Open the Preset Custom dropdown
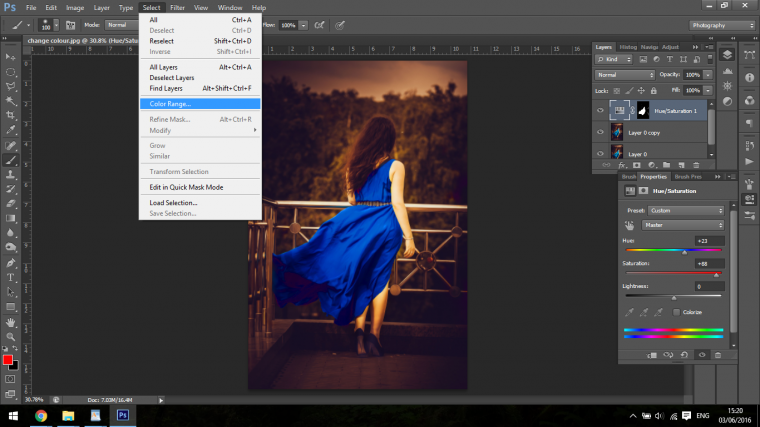Screen dimensions: 760x427 (686, 211)
